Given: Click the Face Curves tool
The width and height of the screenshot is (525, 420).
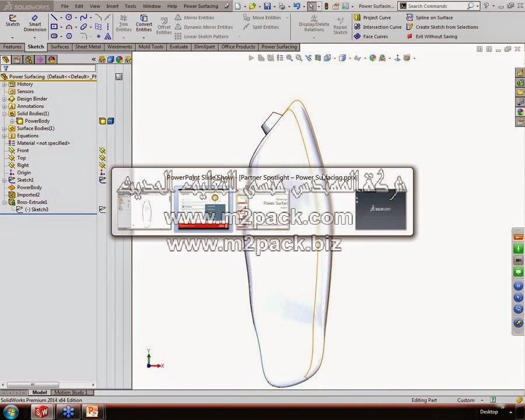Looking at the screenshot, I should (x=370, y=36).
